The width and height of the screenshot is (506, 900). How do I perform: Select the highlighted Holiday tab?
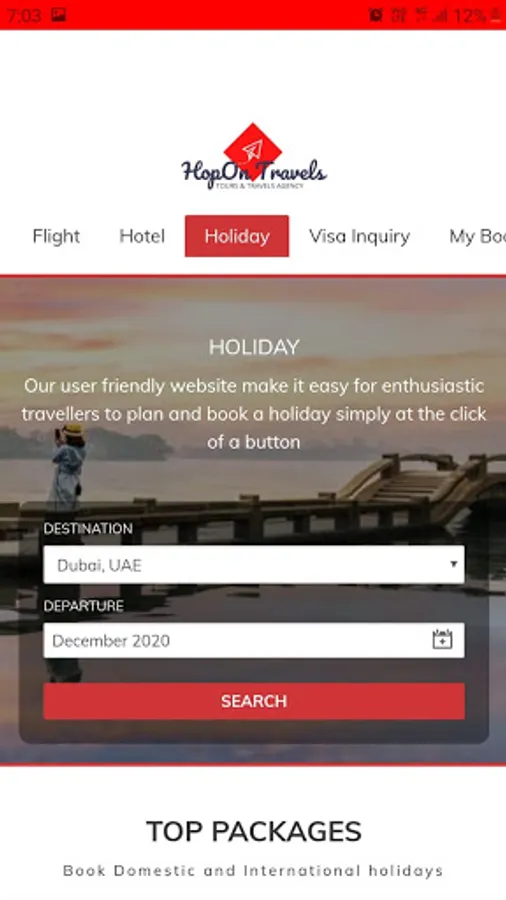[x=237, y=236]
